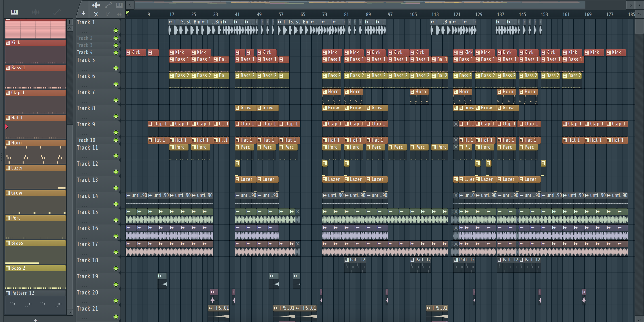The width and height of the screenshot is (644, 322).
Task: Open the Horn pattern menu icon in the picker
Action: click(x=8, y=143)
